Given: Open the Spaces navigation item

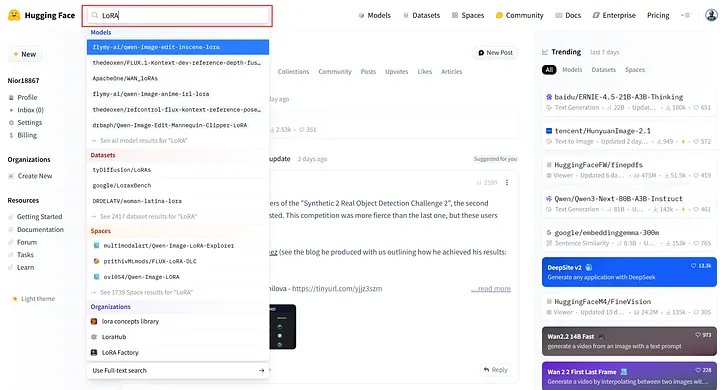Looking at the screenshot, I should (468, 15).
